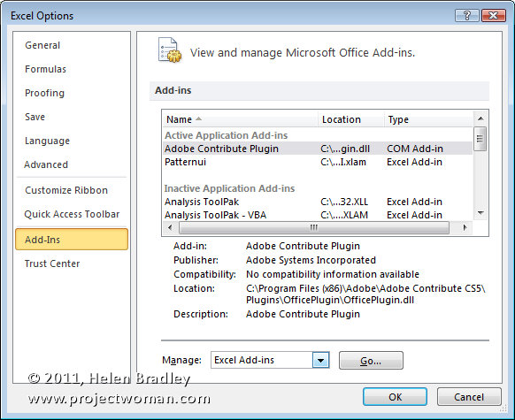Click the horizontal scroll right arrow

click(x=465, y=227)
